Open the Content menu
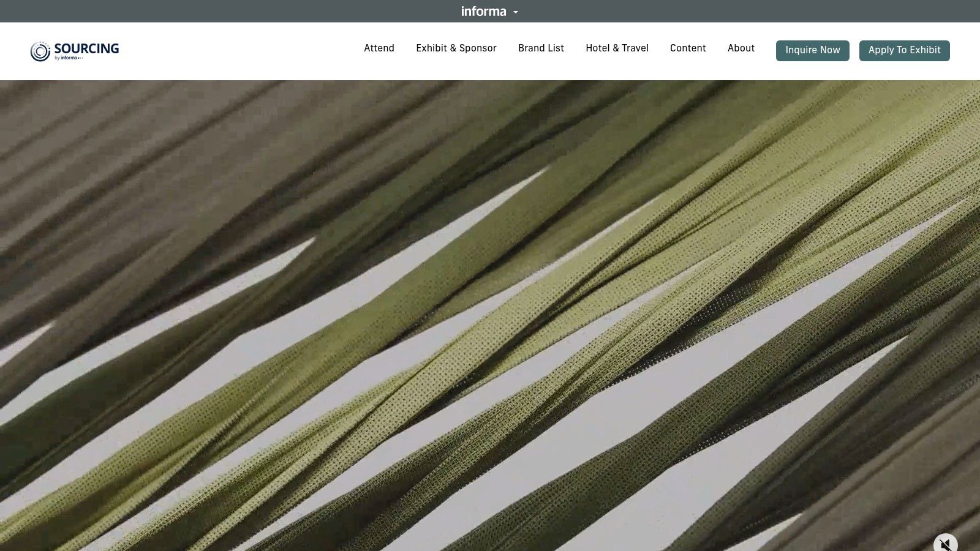 click(688, 48)
